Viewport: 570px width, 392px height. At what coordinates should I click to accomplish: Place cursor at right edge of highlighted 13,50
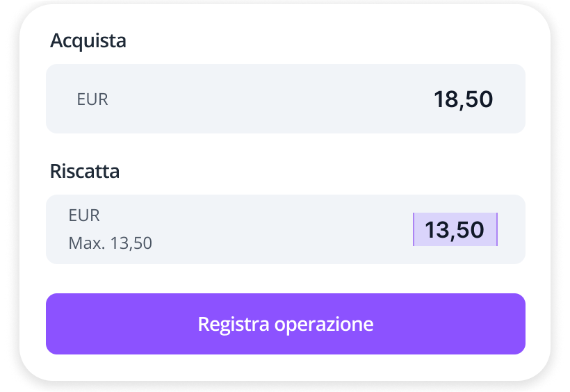496,229
